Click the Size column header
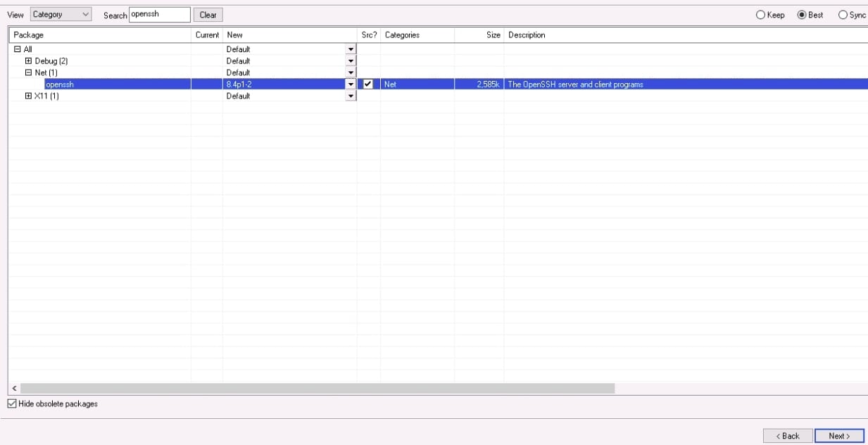Image resolution: width=868 pixels, height=445 pixels. pyautogui.click(x=479, y=35)
